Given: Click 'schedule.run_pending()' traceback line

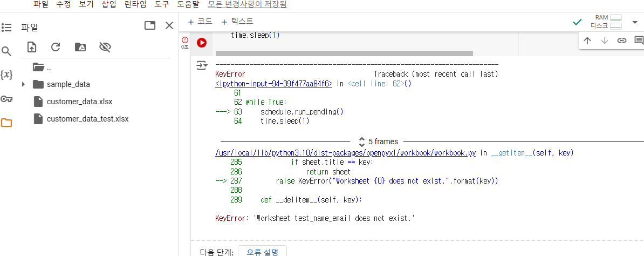Looking at the screenshot, I should pyautogui.click(x=302, y=112).
